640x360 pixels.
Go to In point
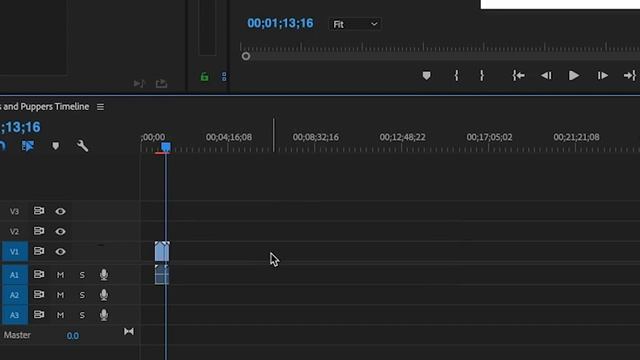pos(518,76)
